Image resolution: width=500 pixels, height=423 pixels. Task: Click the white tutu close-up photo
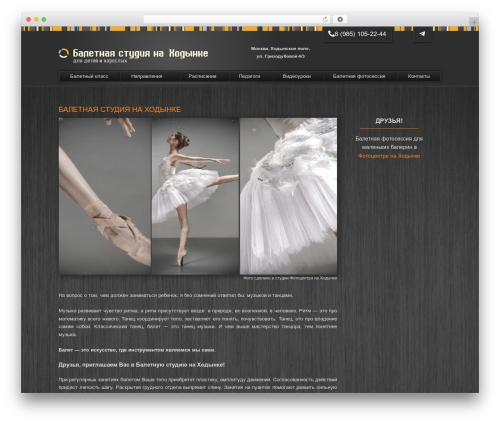288,196
